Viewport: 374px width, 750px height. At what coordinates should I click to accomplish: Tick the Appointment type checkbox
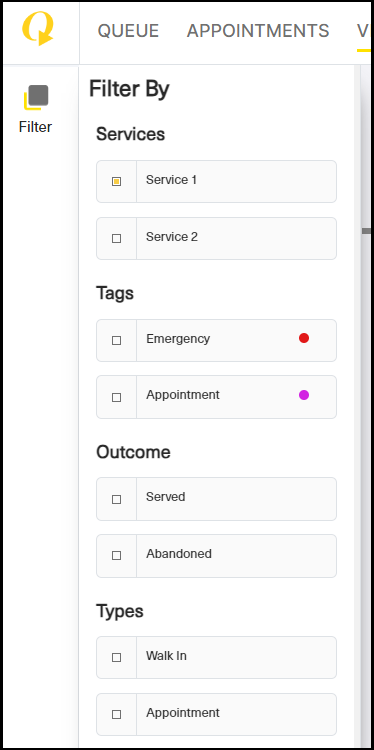click(x=116, y=715)
